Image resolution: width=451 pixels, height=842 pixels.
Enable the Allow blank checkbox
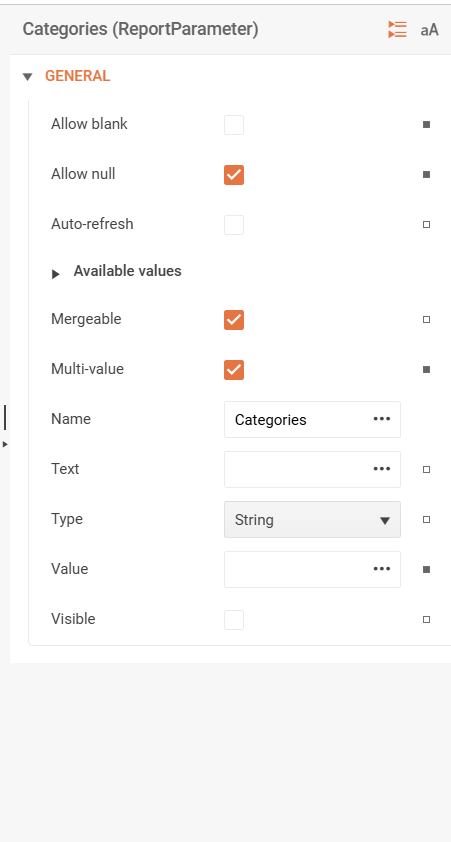[234, 125]
